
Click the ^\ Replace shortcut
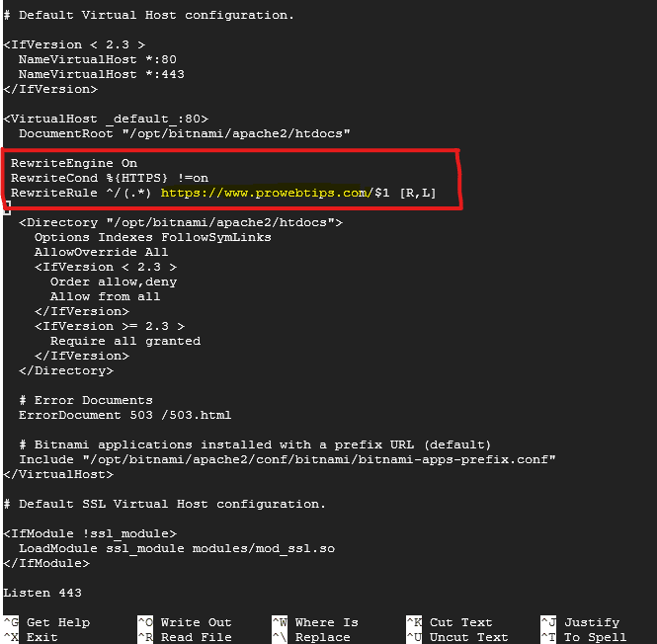click(311, 637)
